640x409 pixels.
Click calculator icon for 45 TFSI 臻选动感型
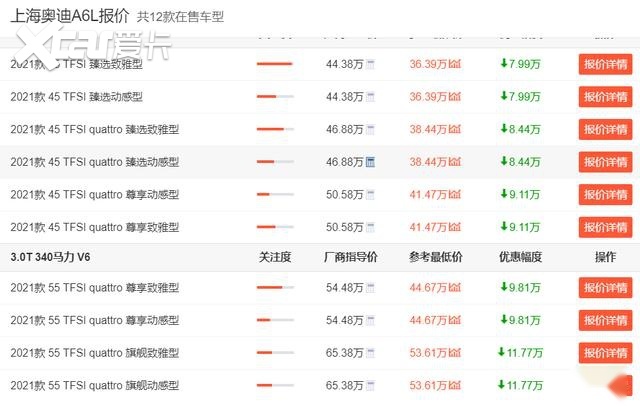[371, 97]
